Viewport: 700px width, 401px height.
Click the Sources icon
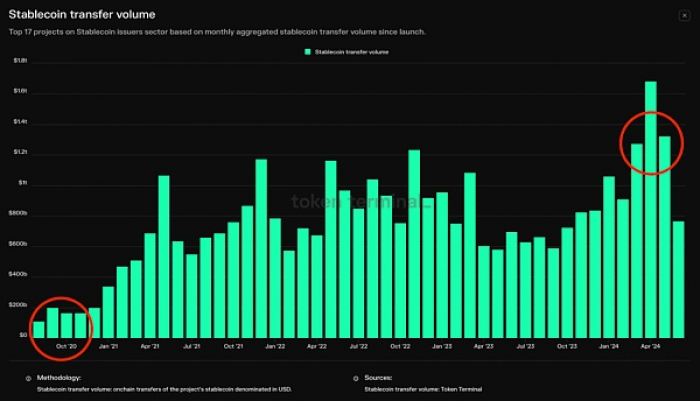coord(356,378)
